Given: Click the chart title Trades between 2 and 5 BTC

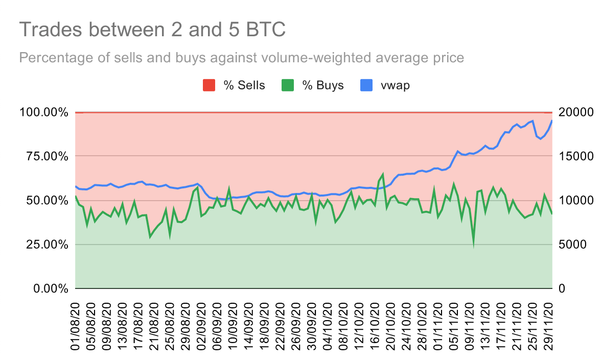Looking at the screenshot, I should [x=152, y=30].
